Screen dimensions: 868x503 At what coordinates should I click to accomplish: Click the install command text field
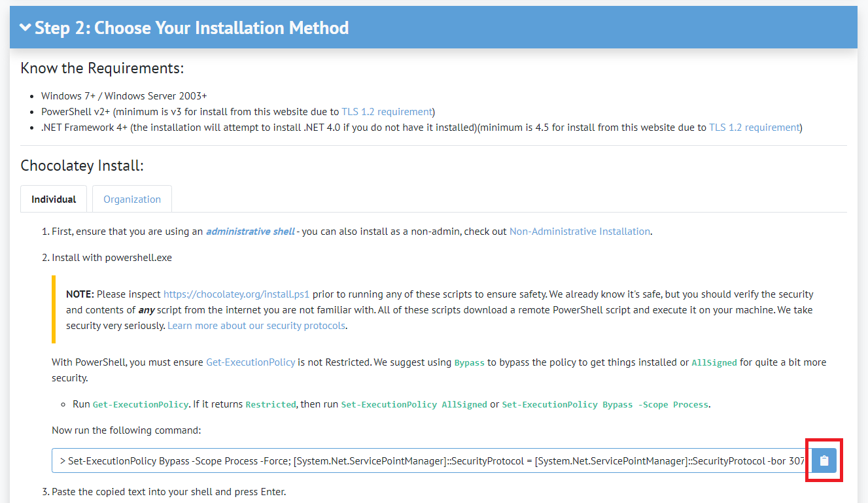[432, 460]
